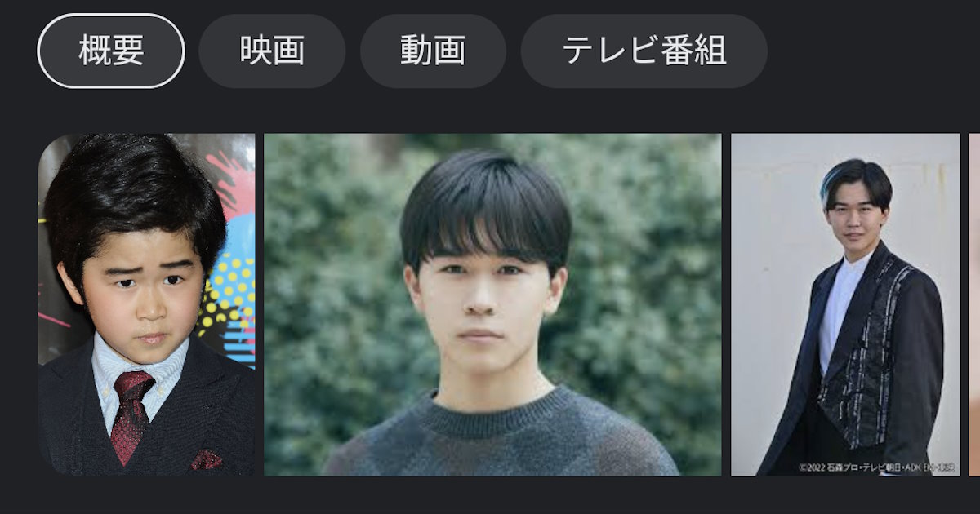Open the gray sweater portrait photo
980x514 pixels.
tap(492, 304)
